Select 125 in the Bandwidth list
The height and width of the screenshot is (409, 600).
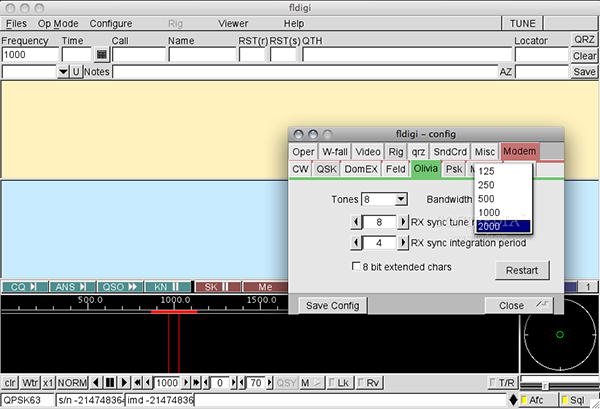pos(504,171)
